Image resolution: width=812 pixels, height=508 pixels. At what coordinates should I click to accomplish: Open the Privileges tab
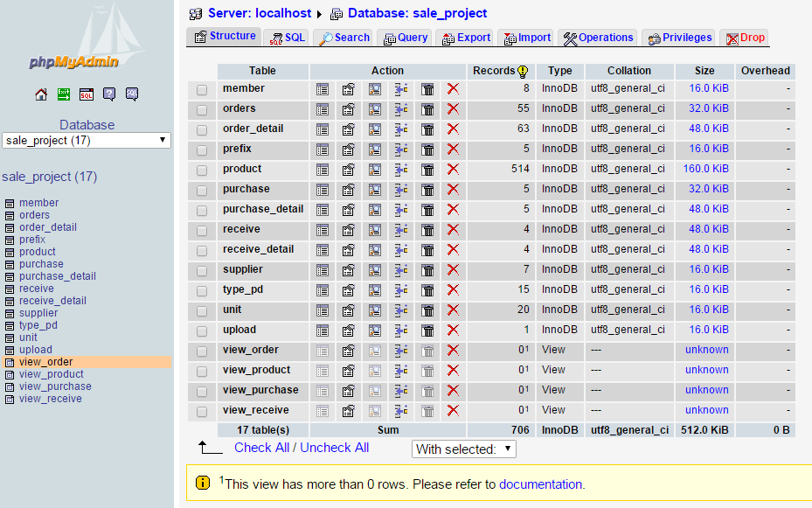pos(679,38)
